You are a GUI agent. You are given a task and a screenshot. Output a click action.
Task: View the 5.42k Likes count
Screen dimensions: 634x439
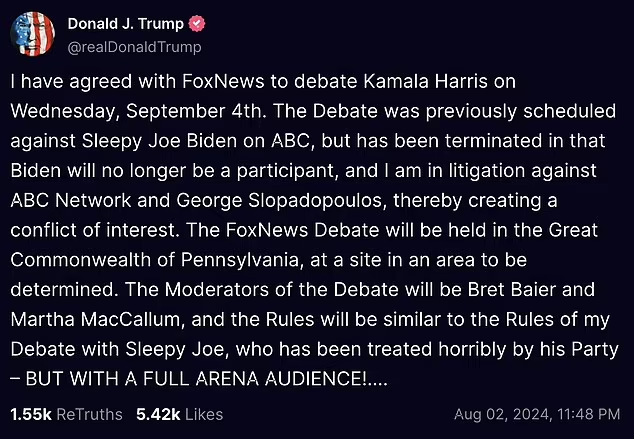tap(158, 414)
